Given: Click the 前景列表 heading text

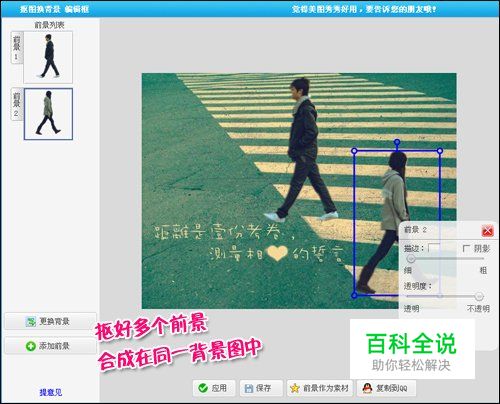Looking at the screenshot, I should pyautogui.click(x=49, y=25).
